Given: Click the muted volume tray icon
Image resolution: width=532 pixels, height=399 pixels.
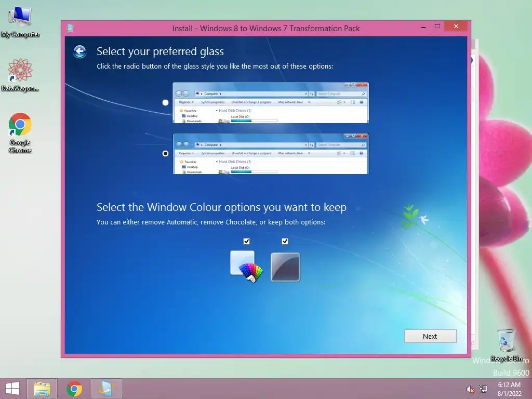Looking at the screenshot, I should tap(470, 389).
